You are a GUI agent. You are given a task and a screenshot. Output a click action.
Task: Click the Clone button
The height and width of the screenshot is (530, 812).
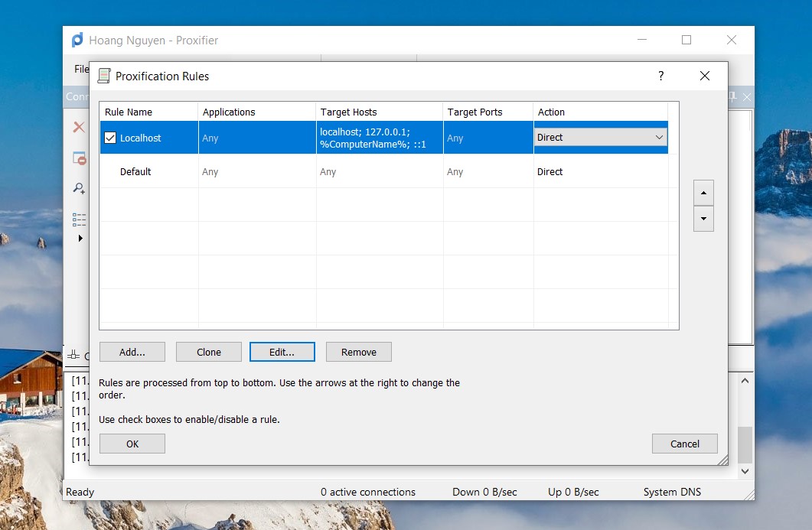click(208, 352)
